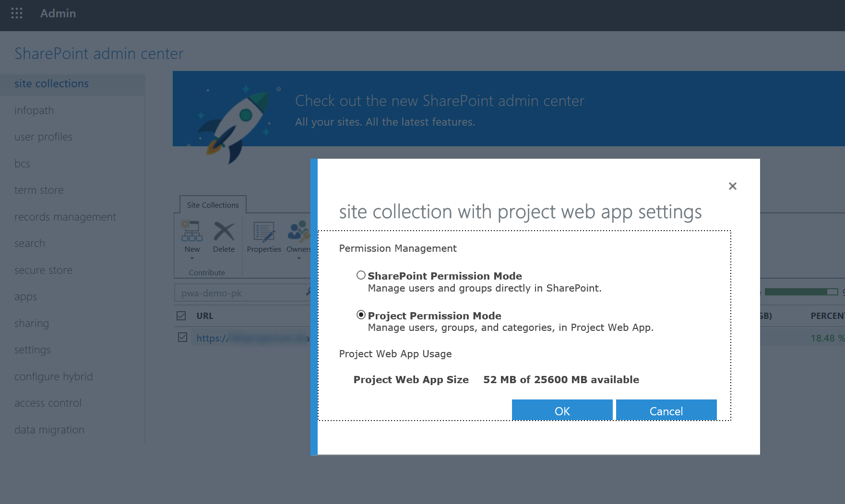The width and height of the screenshot is (845, 504).
Task: Select Project Permission Mode radio button
Action: pos(361,315)
